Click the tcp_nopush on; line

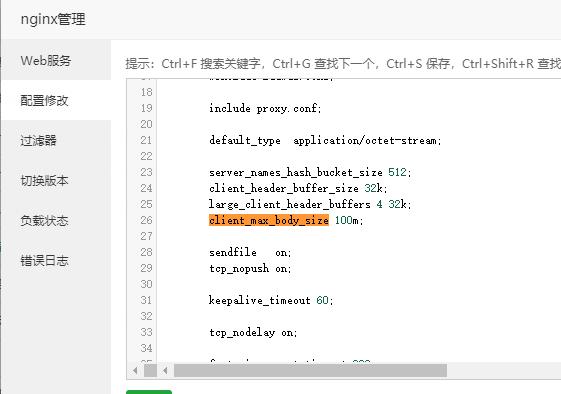pyautogui.click(x=250, y=268)
